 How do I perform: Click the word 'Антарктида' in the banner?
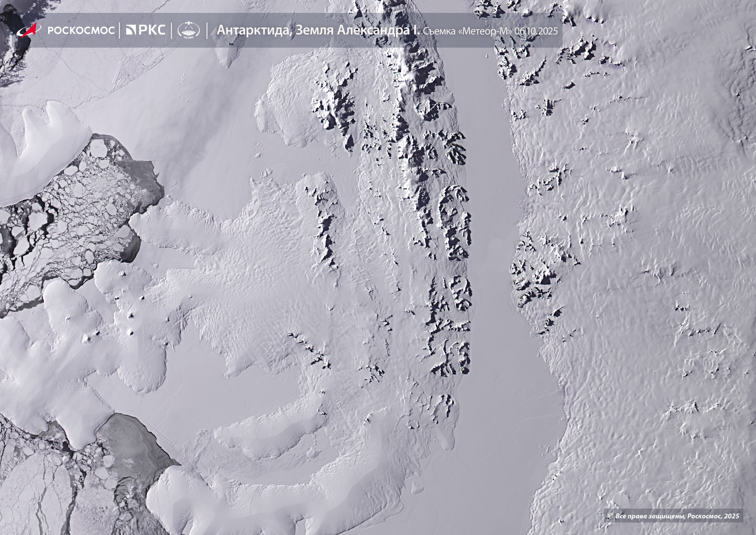tap(254, 30)
